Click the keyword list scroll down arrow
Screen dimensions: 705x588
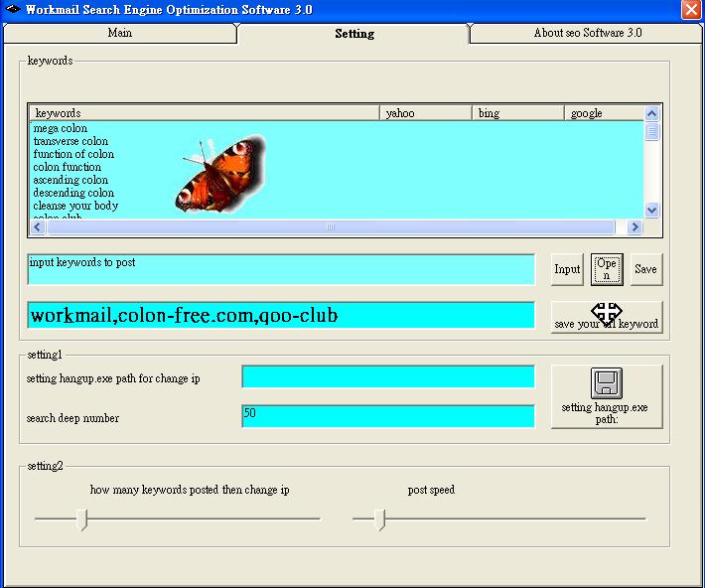coord(651,210)
